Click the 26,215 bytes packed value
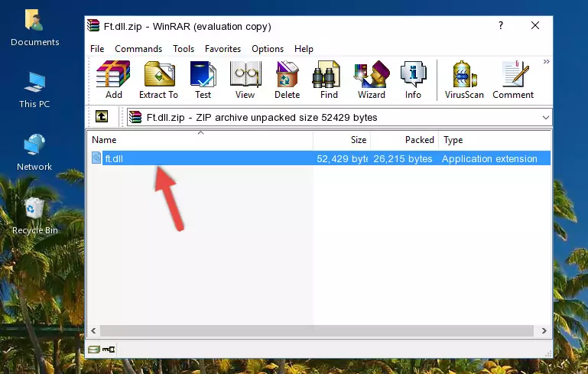Viewport: 588px width, 374px height. point(403,158)
